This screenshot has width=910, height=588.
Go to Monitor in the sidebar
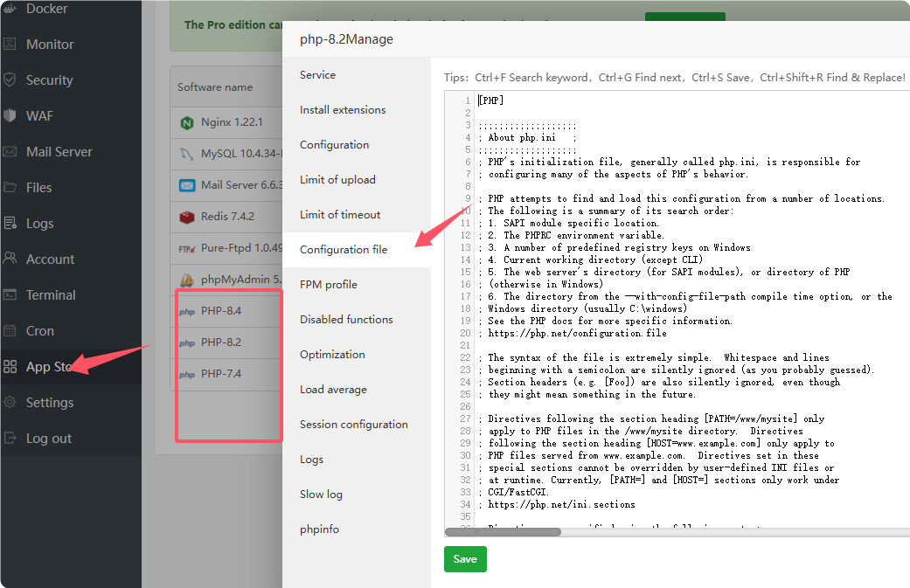(x=71, y=44)
